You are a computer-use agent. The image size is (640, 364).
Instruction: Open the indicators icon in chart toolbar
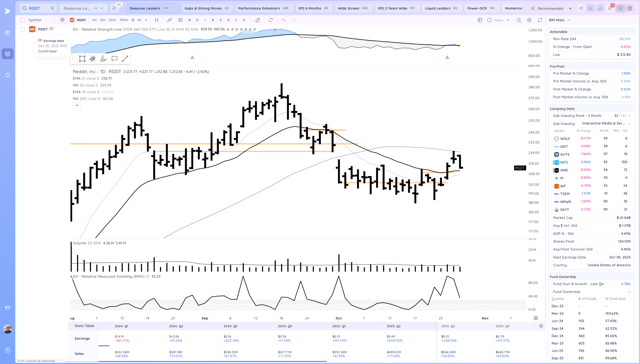point(170,20)
